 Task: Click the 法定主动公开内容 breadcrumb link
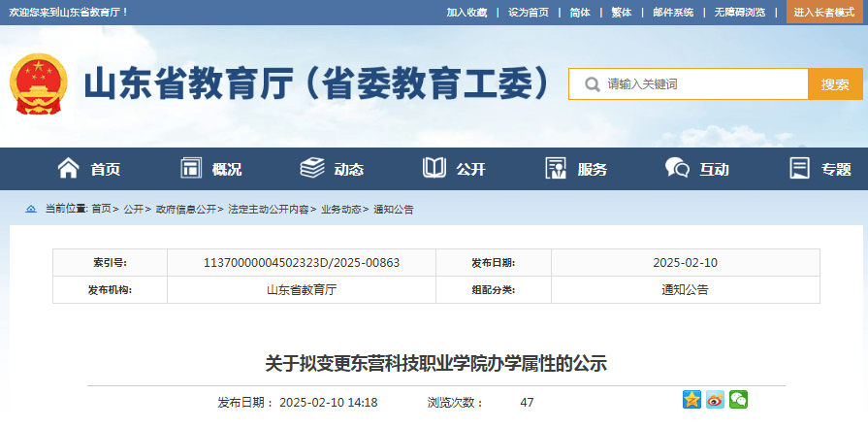[269, 210]
